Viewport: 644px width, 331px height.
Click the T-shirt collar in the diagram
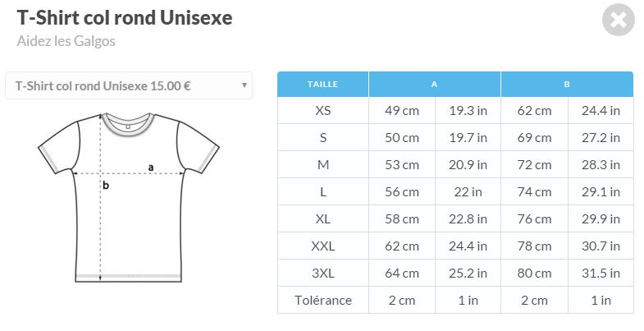128,123
